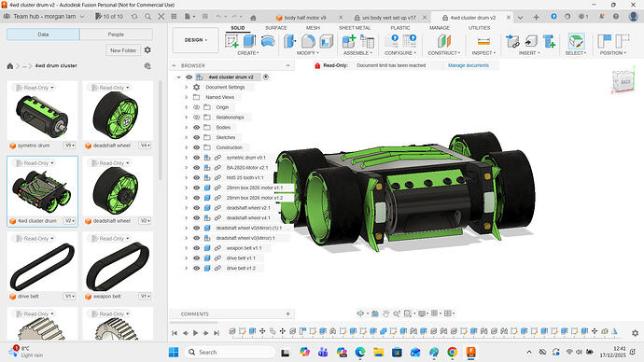This screenshot has height=362, width=644.
Task: Select the Fillet modify tool
Action: [x=308, y=41]
